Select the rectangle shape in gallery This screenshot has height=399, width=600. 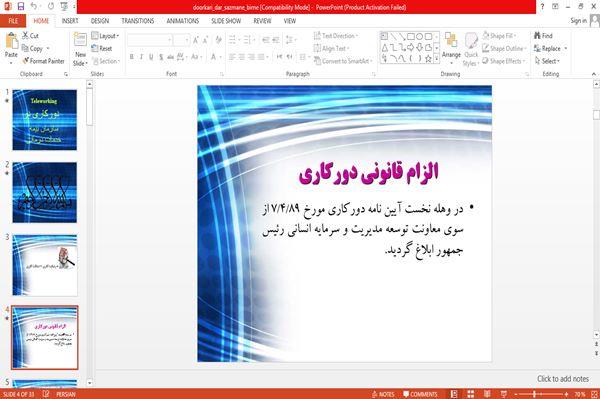tap(411, 37)
